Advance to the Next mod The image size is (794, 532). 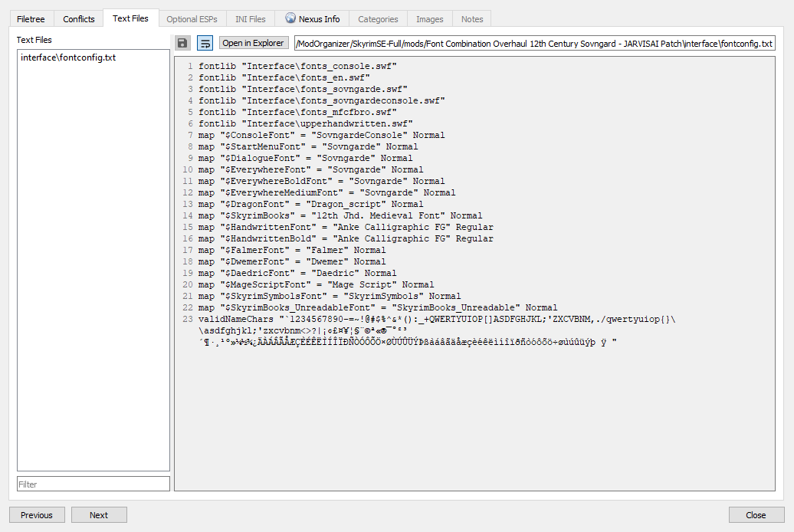pos(99,515)
